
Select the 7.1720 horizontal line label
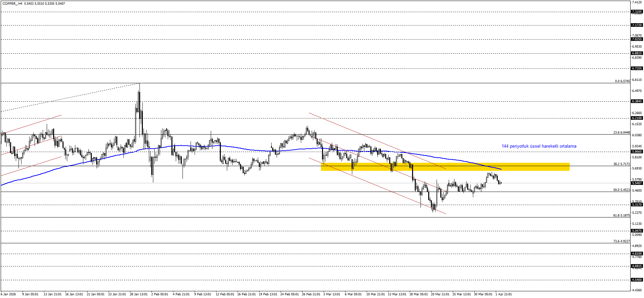click(x=637, y=25)
